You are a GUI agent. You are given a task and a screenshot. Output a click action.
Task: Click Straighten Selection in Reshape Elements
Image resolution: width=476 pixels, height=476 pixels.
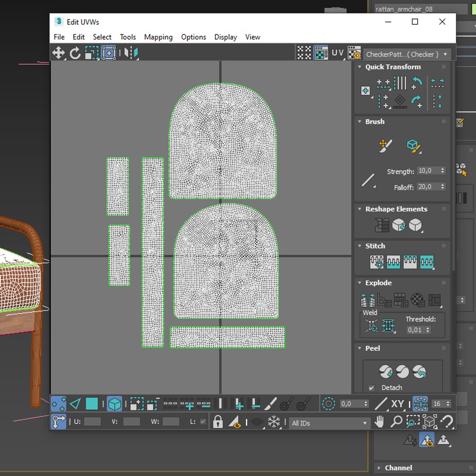382,225
